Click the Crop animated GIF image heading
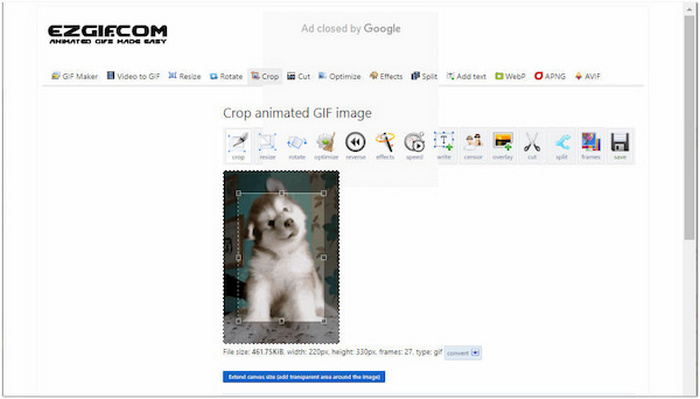Viewport: 700px width, 399px height. (297, 113)
